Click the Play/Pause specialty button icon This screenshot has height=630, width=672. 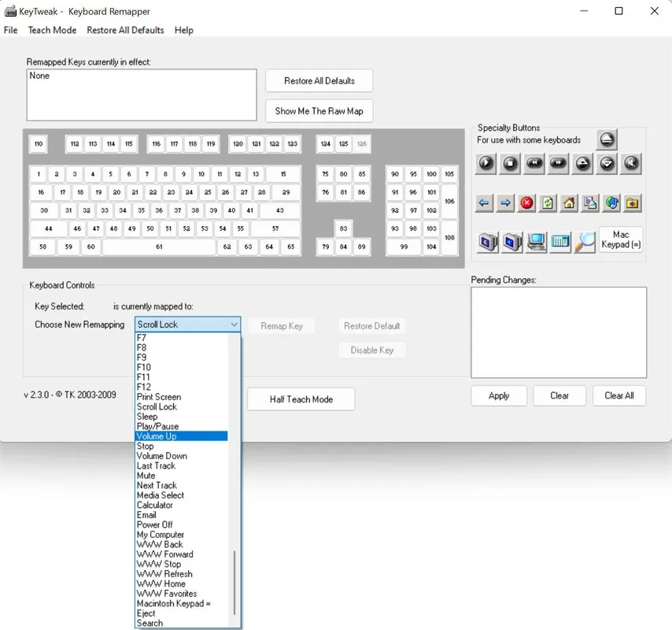click(x=486, y=163)
